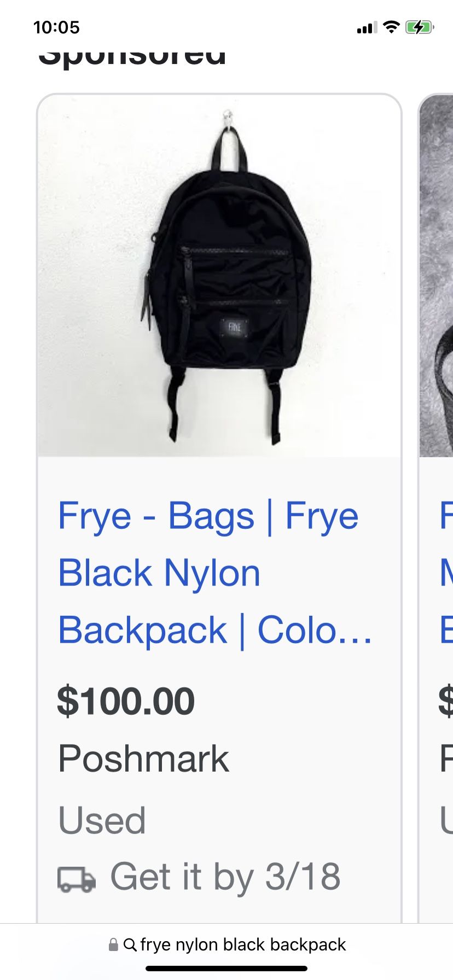Tap the padlock secure site icon
This screenshot has width=453, height=980.
113,944
